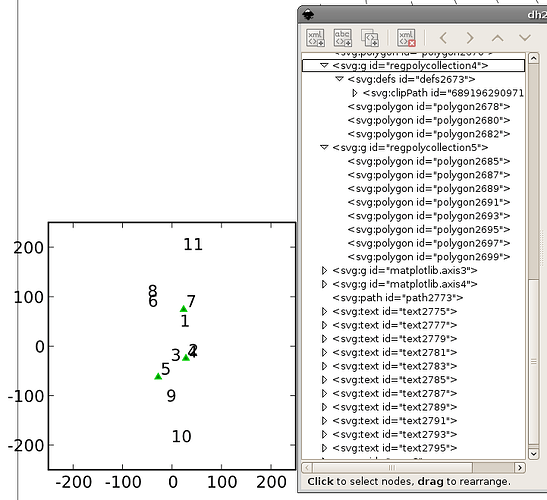This screenshot has height=500, width=547.
Task: Collapse the regpolycollection4 group node
Action: [324, 65]
